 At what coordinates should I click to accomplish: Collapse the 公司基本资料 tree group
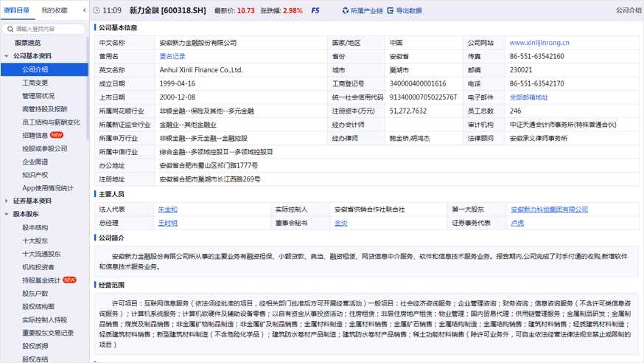[x=7, y=56]
